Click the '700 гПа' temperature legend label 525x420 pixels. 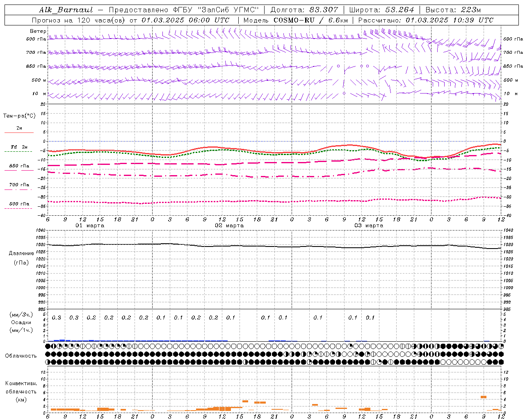(19, 185)
